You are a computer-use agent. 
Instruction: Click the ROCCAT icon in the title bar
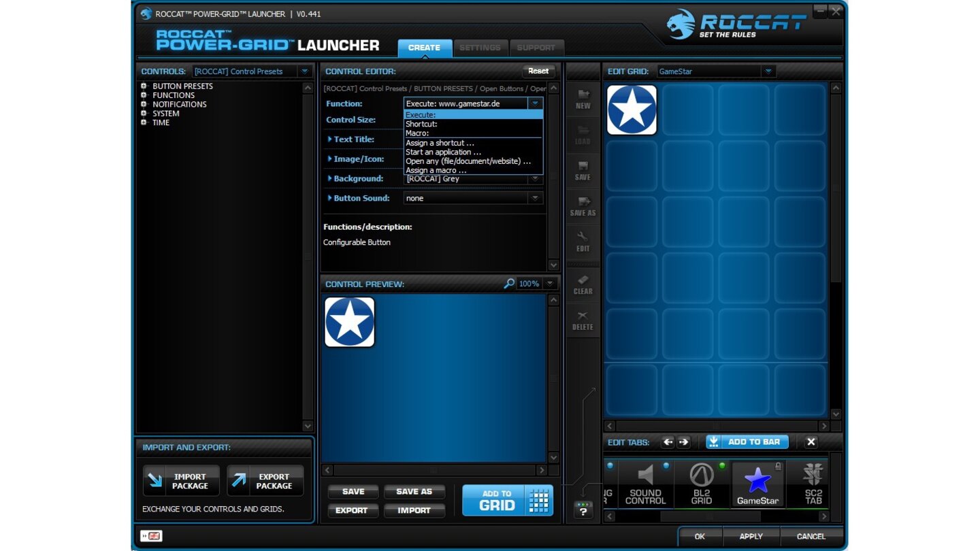pyautogui.click(x=146, y=14)
